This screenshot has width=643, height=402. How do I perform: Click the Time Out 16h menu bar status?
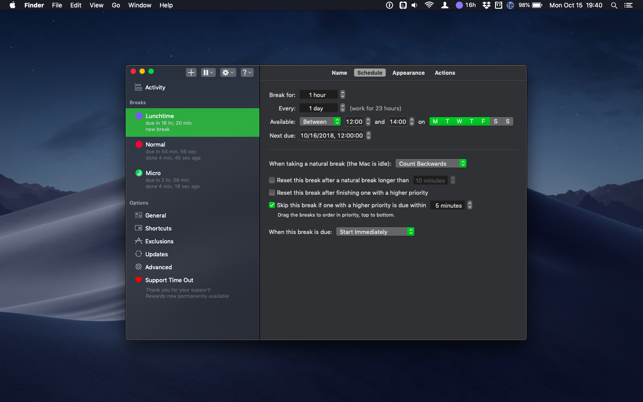466,5
